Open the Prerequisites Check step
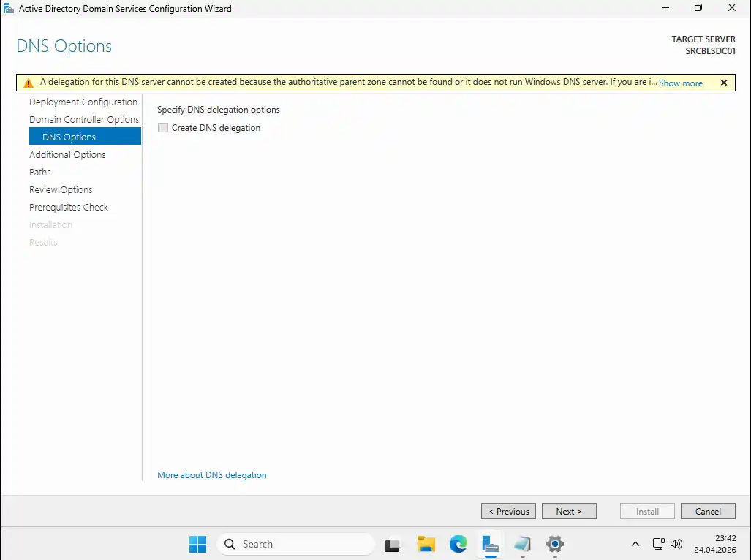Image resolution: width=751 pixels, height=560 pixels. click(69, 207)
